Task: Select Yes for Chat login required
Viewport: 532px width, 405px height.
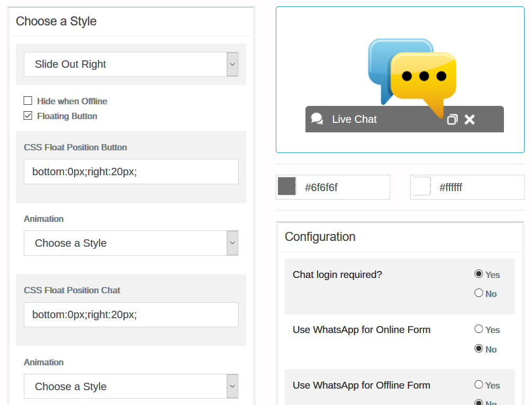Action: (479, 274)
